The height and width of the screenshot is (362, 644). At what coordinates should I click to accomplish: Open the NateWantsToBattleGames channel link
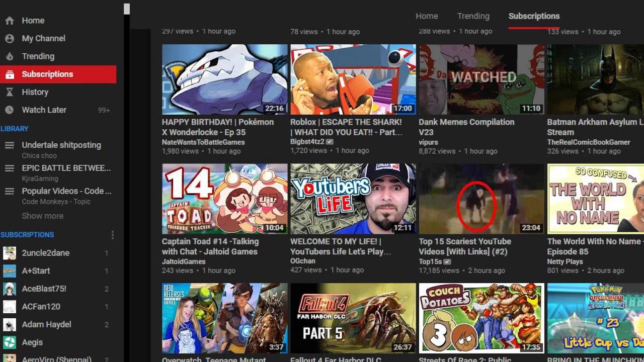[203, 142]
